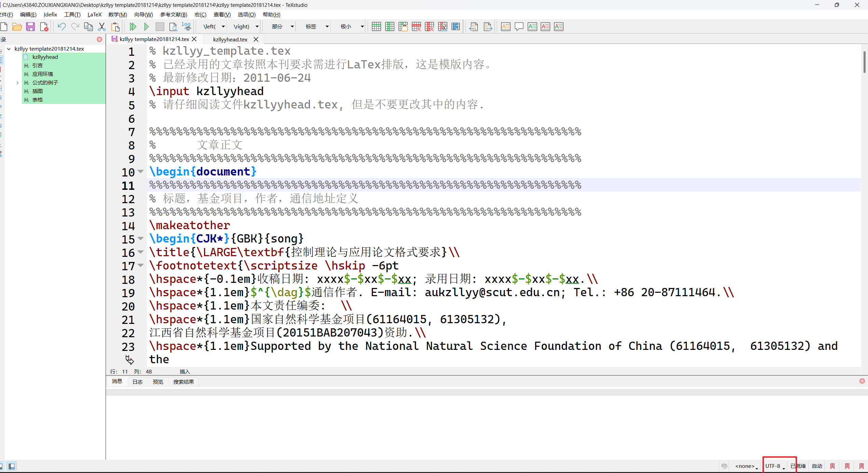Open the LaTeX menu
Screen dimensions: 868x473
tap(94, 14)
